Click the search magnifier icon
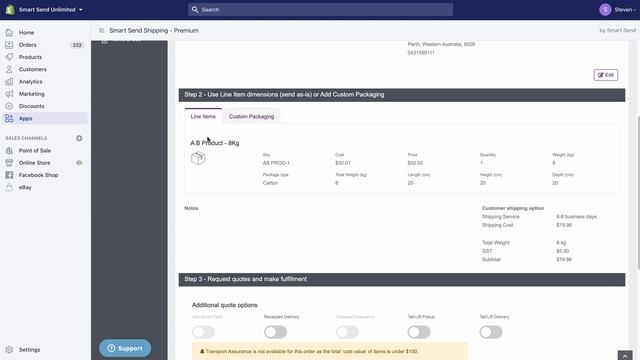Viewport: 640px width, 360px height. [195, 9]
